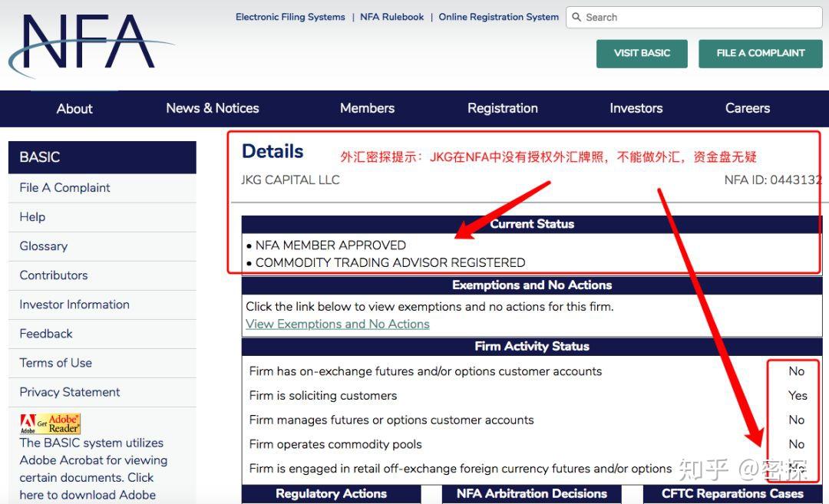829x504 pixels.
Task: Click View Exemptions and No Actions link
Action: pos(337,324)
